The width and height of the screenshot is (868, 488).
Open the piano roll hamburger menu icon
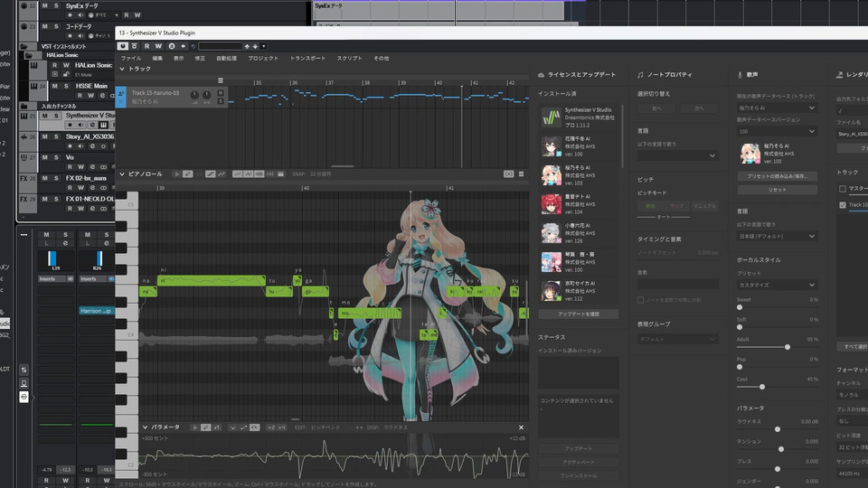[521, 174]
